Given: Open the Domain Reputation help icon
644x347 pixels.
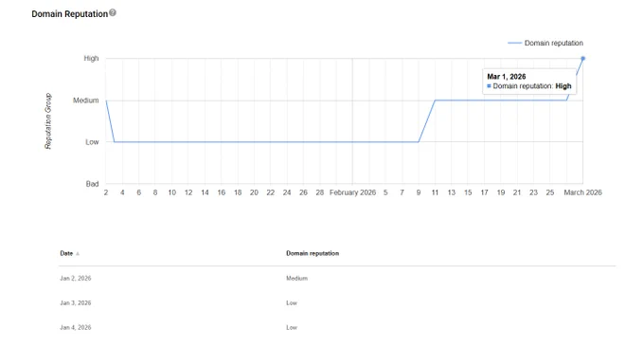Looking at the screenshot, I should [113, 12].
